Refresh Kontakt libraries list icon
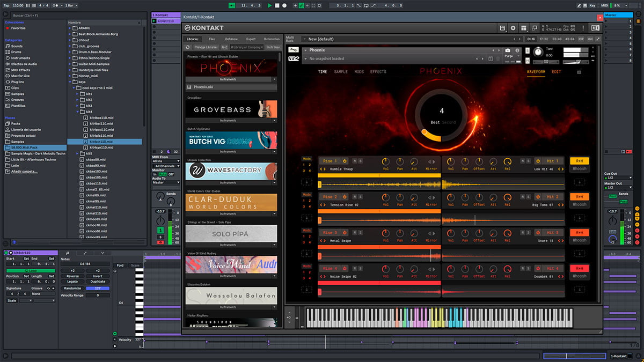Screen dimensions: 644x362 tap(188, 47)
